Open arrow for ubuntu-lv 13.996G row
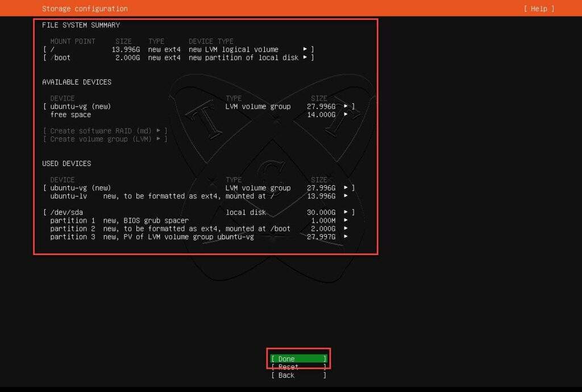 click(346, 196)
